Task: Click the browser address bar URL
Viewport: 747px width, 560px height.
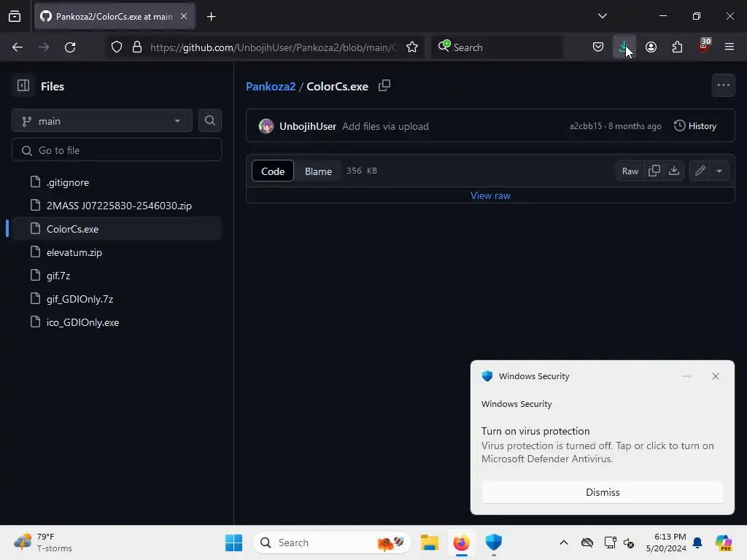Action: click(273, 47)
